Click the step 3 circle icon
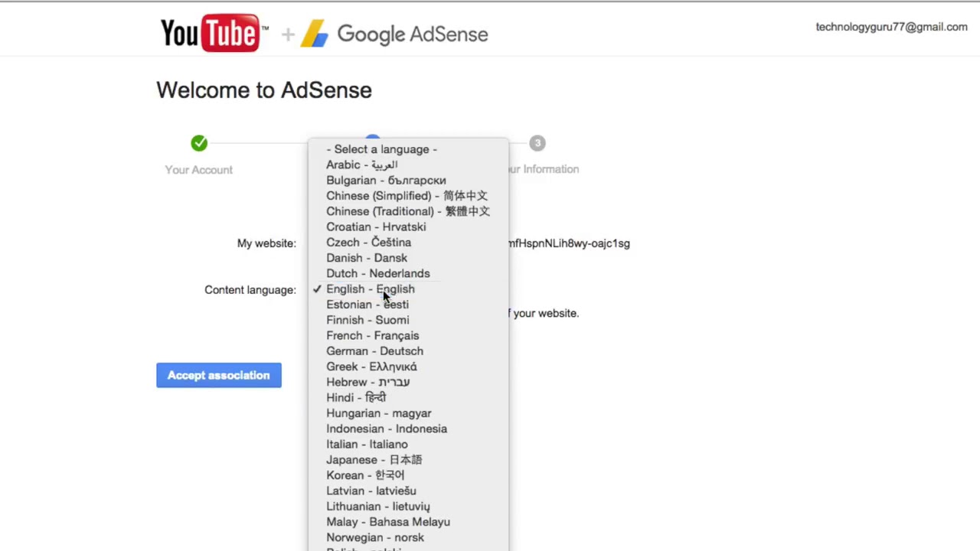This screenshot has height=551, width=980. pos(537,143)
